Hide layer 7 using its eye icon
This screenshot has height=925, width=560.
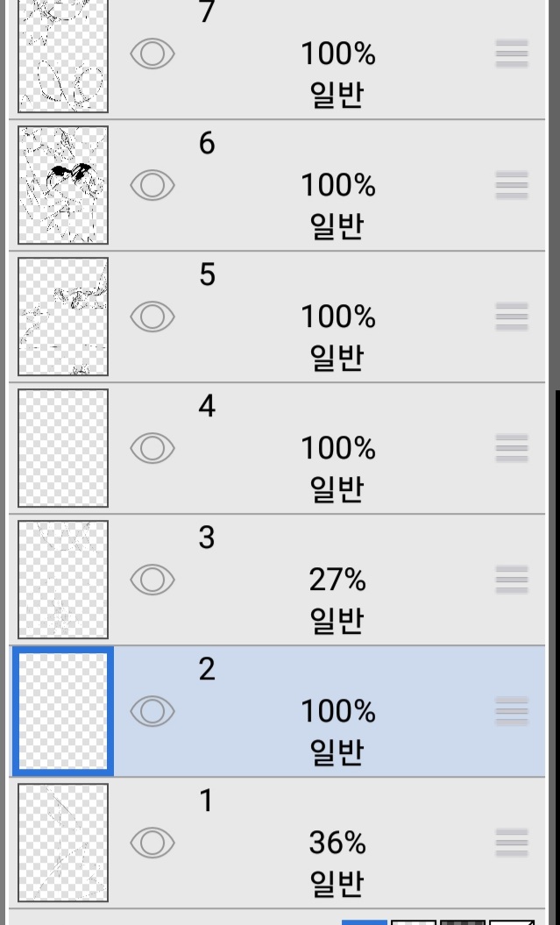tap(152, 53)
